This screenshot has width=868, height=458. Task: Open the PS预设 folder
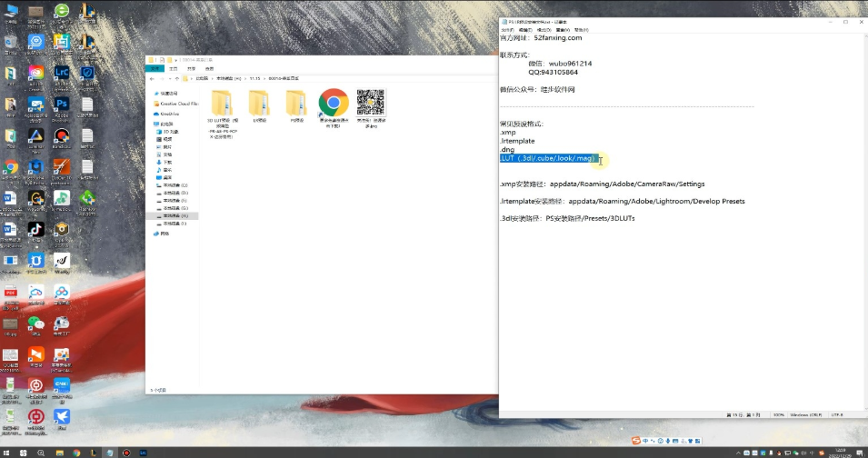[x=296, y=103]
